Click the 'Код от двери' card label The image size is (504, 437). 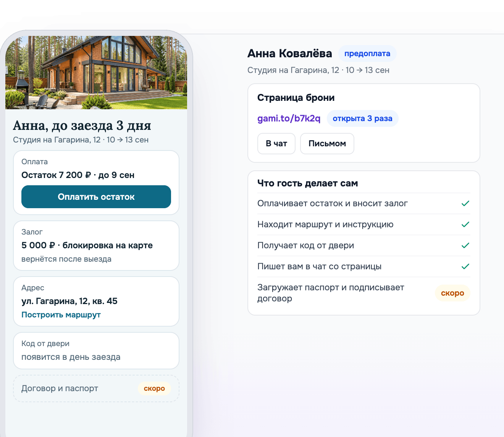(45, 343)
